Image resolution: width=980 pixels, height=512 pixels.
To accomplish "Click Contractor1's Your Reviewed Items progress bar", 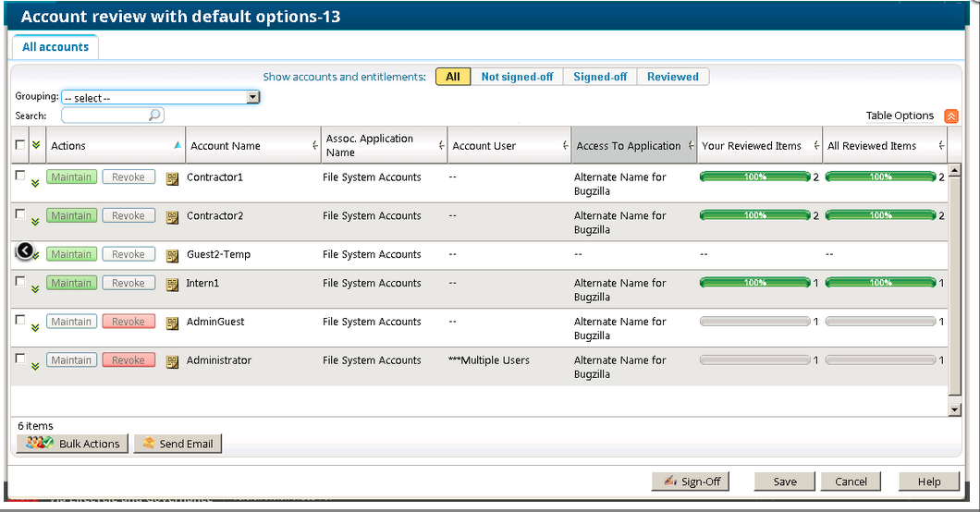I will [754, 177].
